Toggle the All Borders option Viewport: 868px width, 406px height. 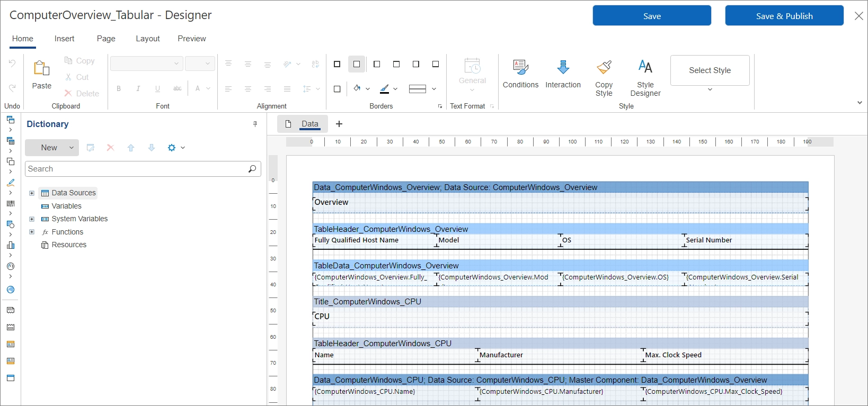pyautogui.click(x=337, y=64)
